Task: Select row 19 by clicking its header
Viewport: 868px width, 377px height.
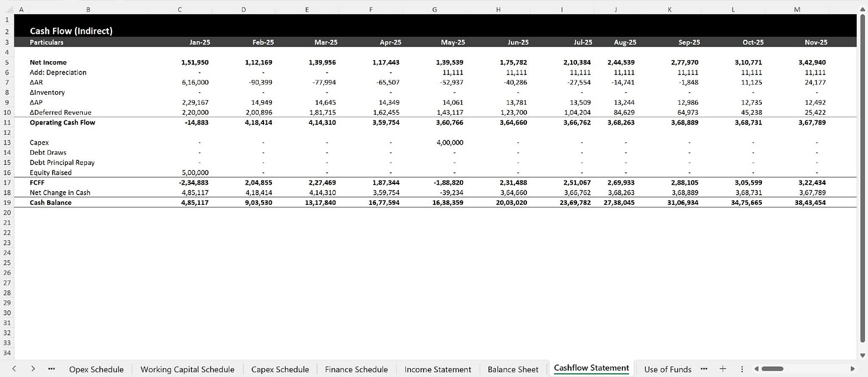Action: 7,202
